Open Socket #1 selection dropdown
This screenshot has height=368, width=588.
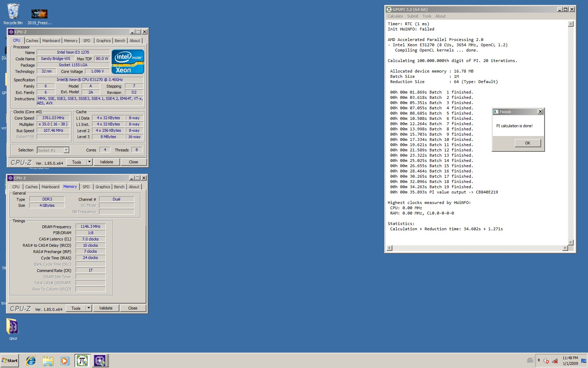click(x=53, y=150)
